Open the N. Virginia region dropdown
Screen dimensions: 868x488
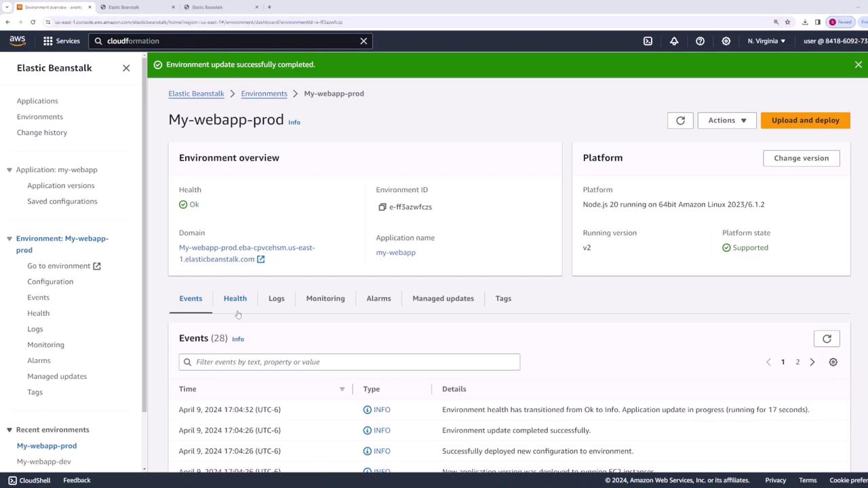click(766, 41)
